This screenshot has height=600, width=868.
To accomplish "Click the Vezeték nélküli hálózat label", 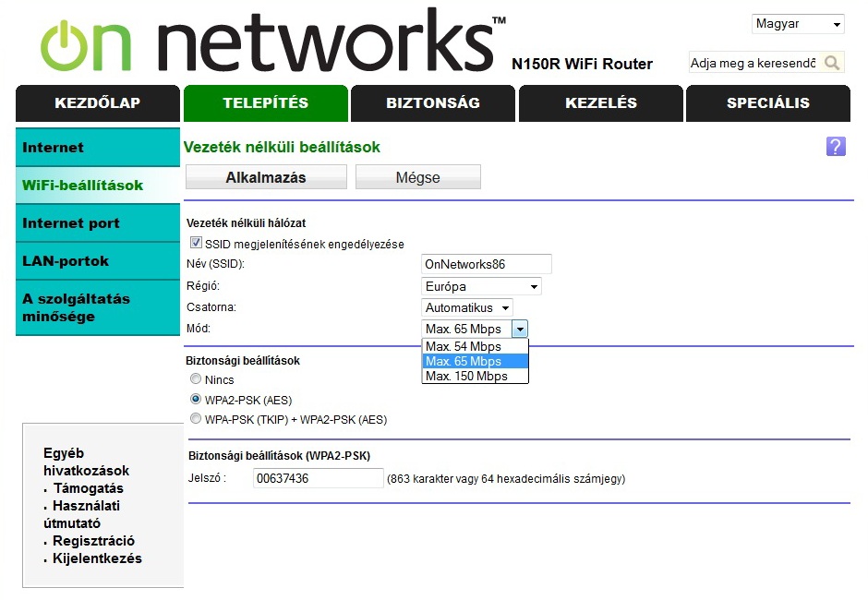I will 246,223.
